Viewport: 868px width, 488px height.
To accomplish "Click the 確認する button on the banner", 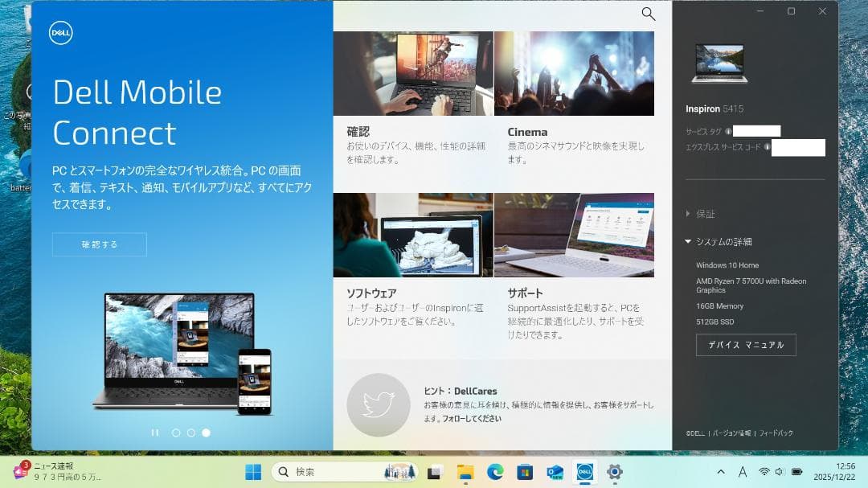I will coord(99,244).
